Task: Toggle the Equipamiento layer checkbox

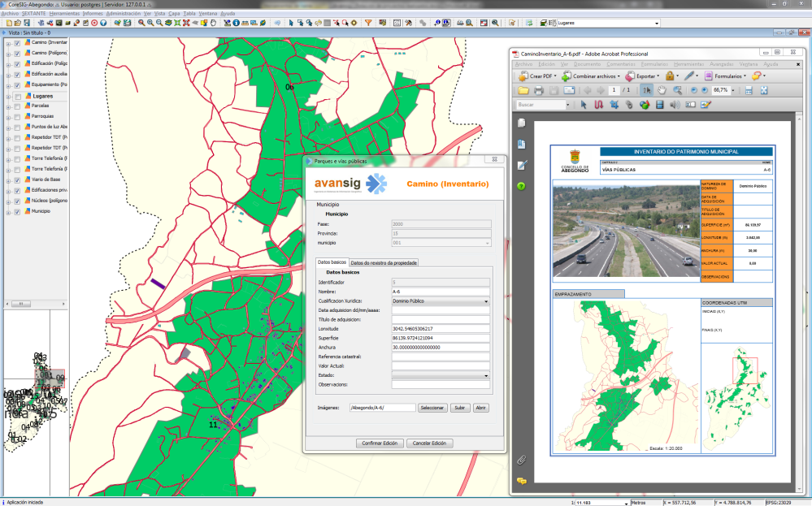Action: click(x=17, y=84)
